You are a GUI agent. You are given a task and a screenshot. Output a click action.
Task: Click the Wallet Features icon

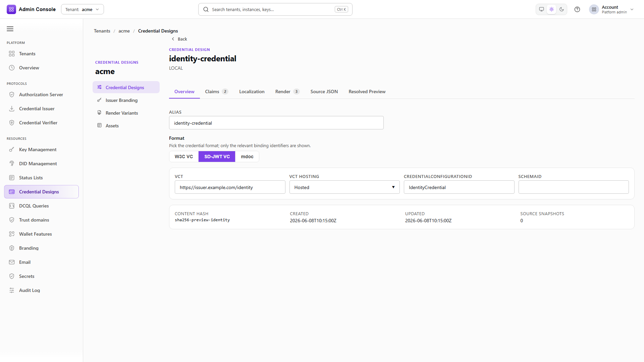[x=12, y=234]
